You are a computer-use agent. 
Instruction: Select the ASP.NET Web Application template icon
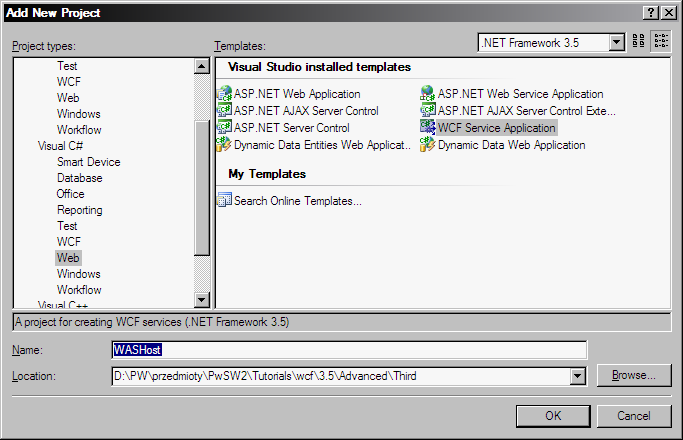(x=224, y=94)
